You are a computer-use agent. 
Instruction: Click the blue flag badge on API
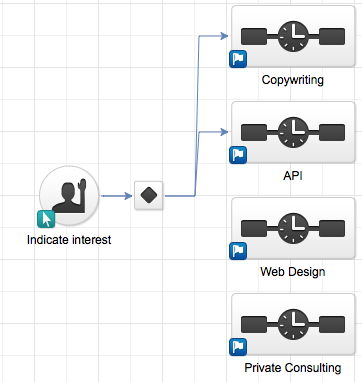click(238, 155)
